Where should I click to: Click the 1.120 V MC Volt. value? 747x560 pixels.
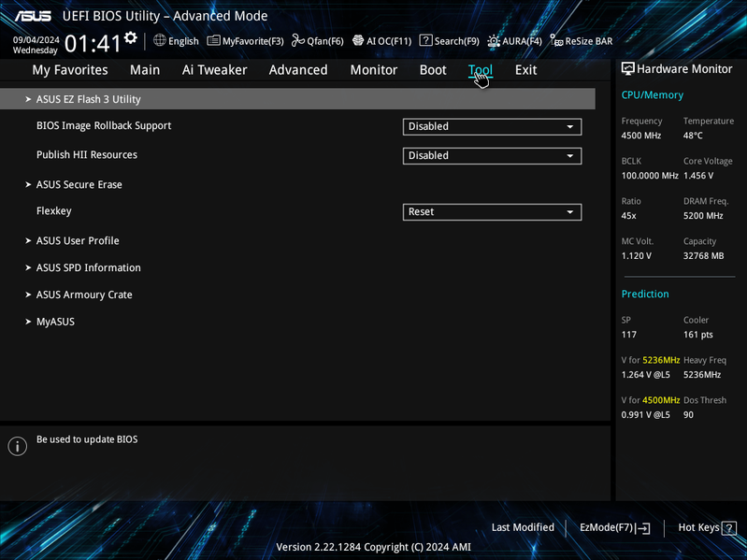pyautogui.click(x=636, y=256)
